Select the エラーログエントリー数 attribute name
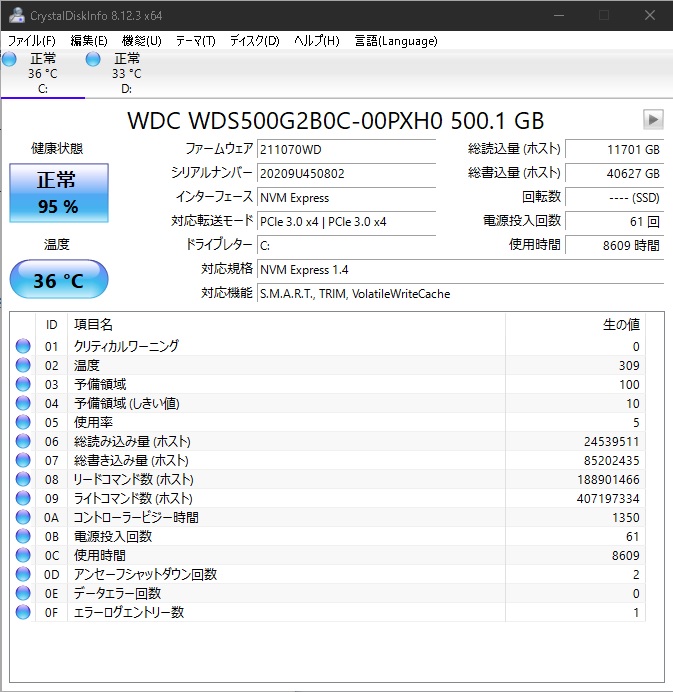This screenshot has width=673, height=692. (x=128, y=612)
